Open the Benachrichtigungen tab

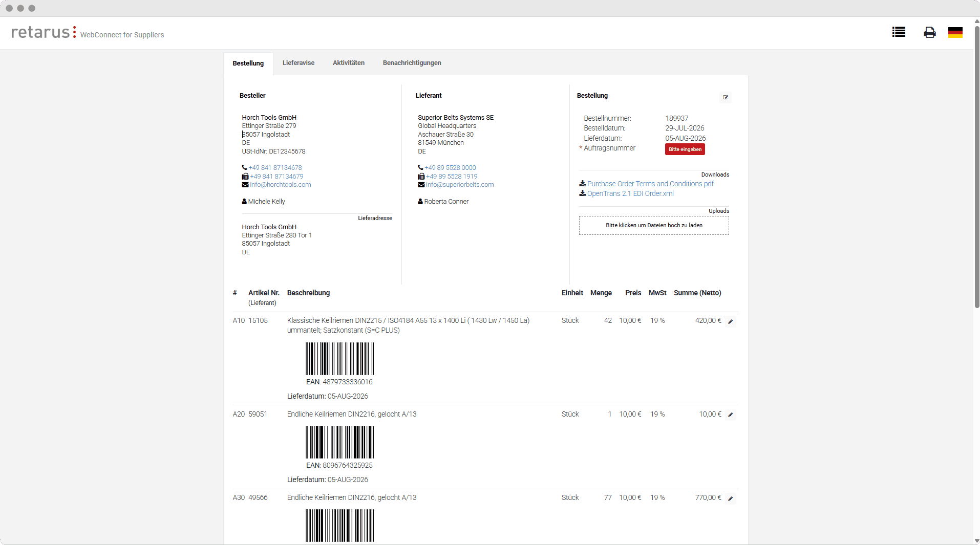(412, 63)
